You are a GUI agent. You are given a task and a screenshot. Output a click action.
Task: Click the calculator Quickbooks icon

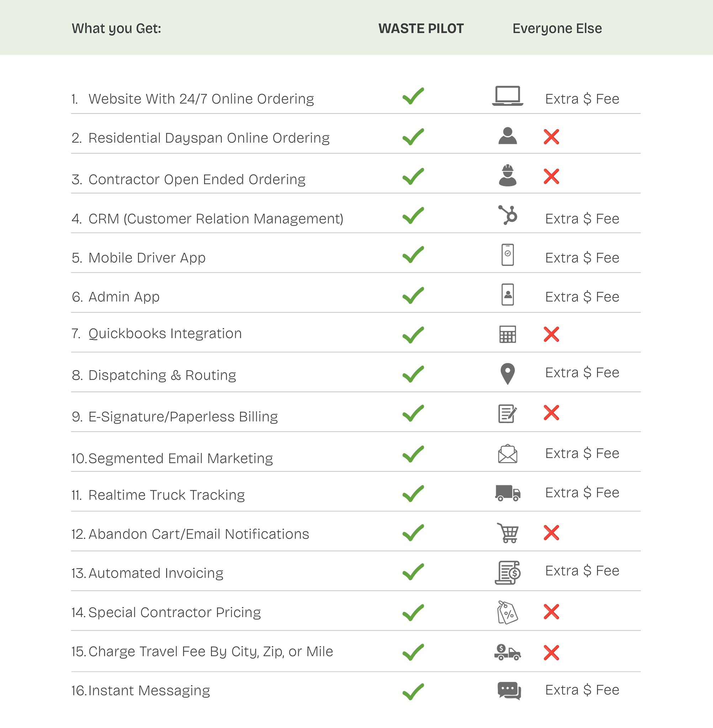tap(507, 334)
